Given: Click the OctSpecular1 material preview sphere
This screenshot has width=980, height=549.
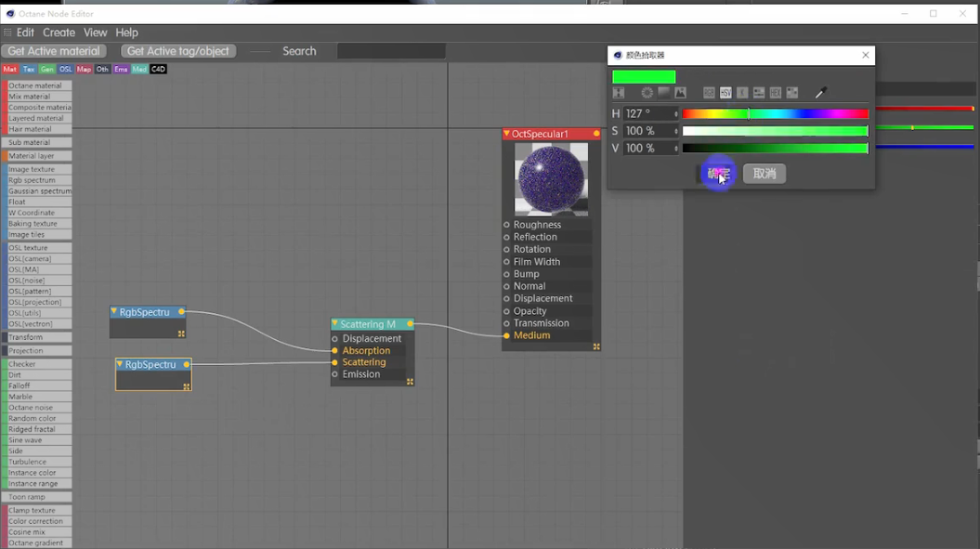Looking at the screenshot, I should [551, 179].
